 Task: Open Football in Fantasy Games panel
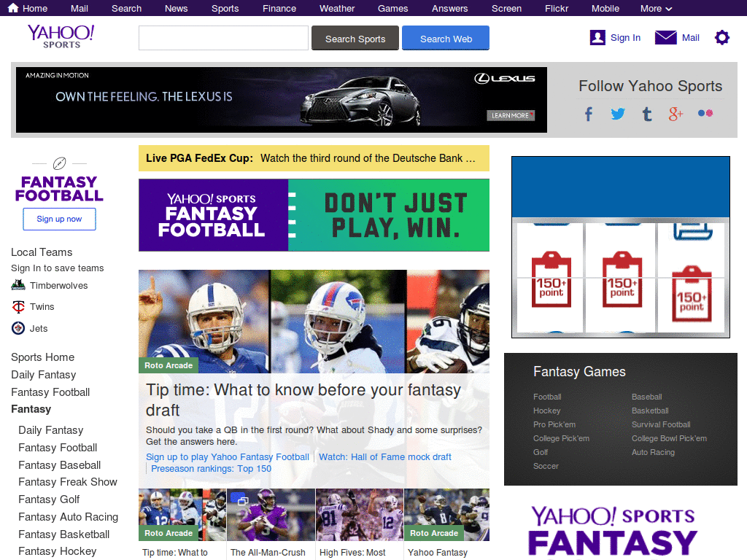pos(547,397)
